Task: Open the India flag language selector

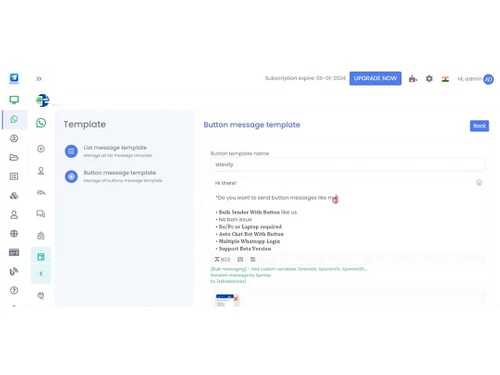Action: (445, 79)
